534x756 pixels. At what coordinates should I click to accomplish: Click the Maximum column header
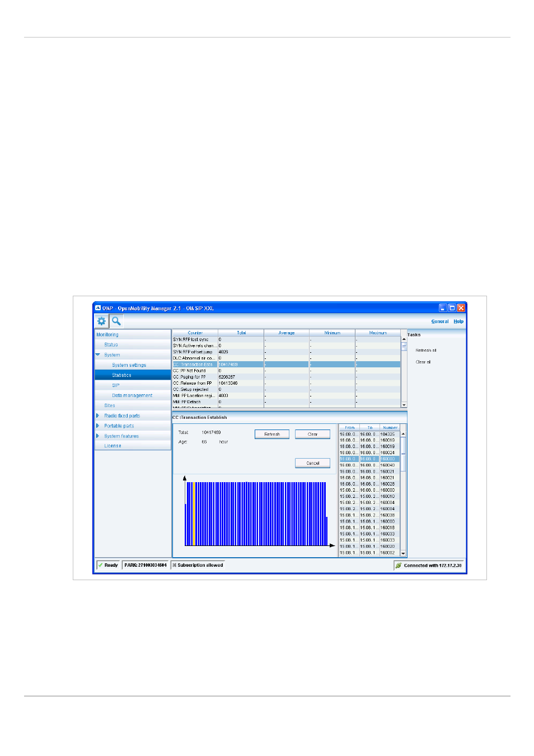(x=378, y=333)
